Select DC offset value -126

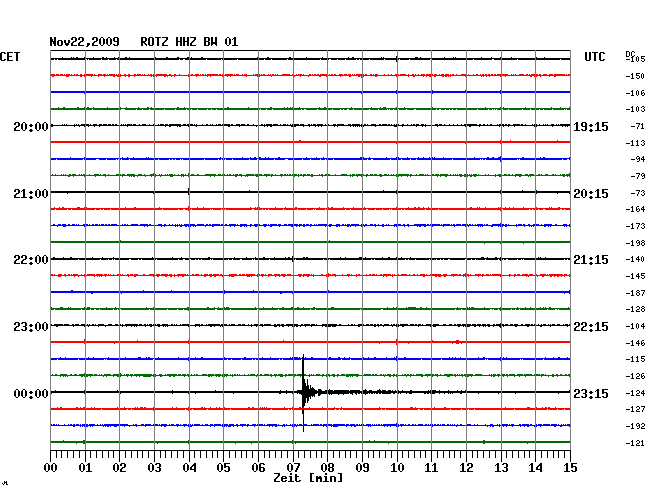pyautogui.click(x=635, y=376)
